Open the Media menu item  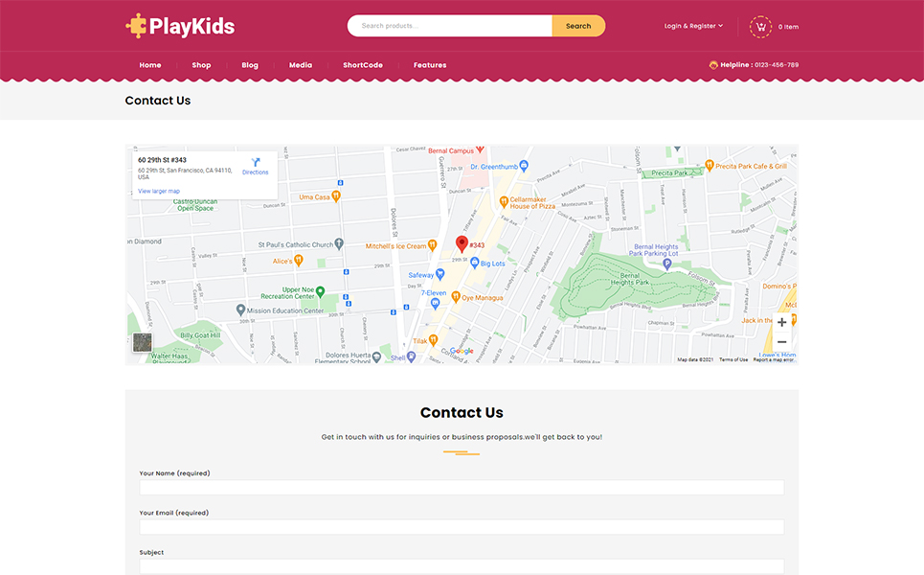[301, 65]
